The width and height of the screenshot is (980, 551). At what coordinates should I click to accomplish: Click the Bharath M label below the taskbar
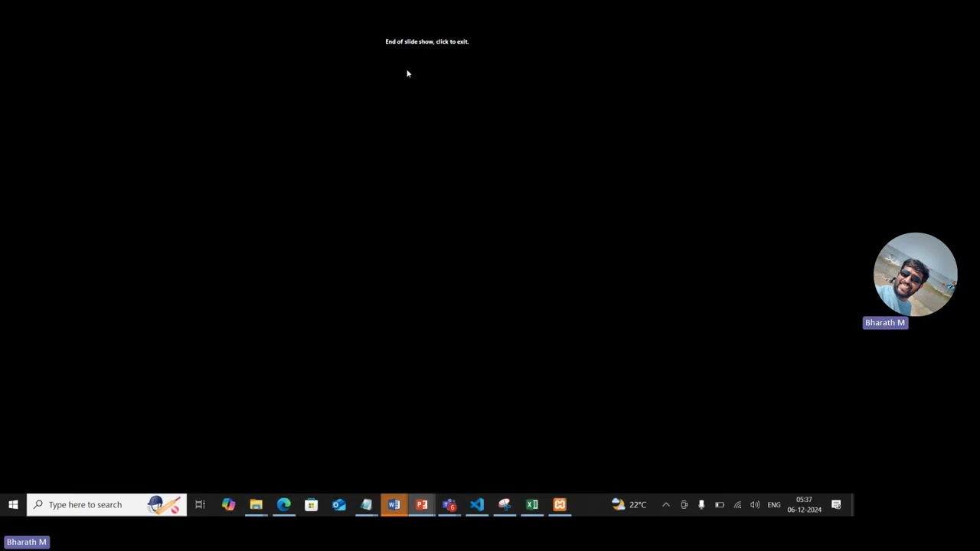pyautogui.click(x=27, y=542)
